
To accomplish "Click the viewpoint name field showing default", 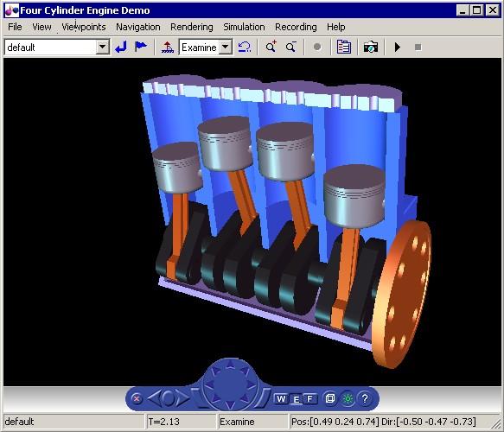I will [51, 48].
